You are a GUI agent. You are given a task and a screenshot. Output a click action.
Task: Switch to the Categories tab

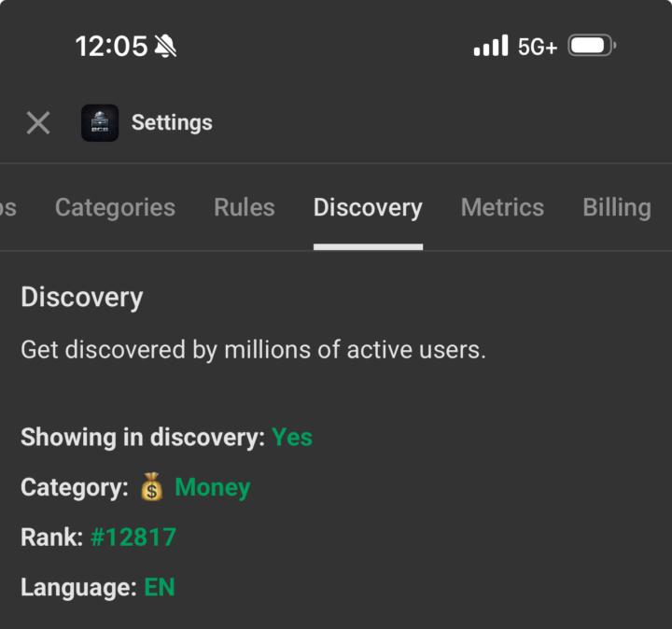[115, 207]
